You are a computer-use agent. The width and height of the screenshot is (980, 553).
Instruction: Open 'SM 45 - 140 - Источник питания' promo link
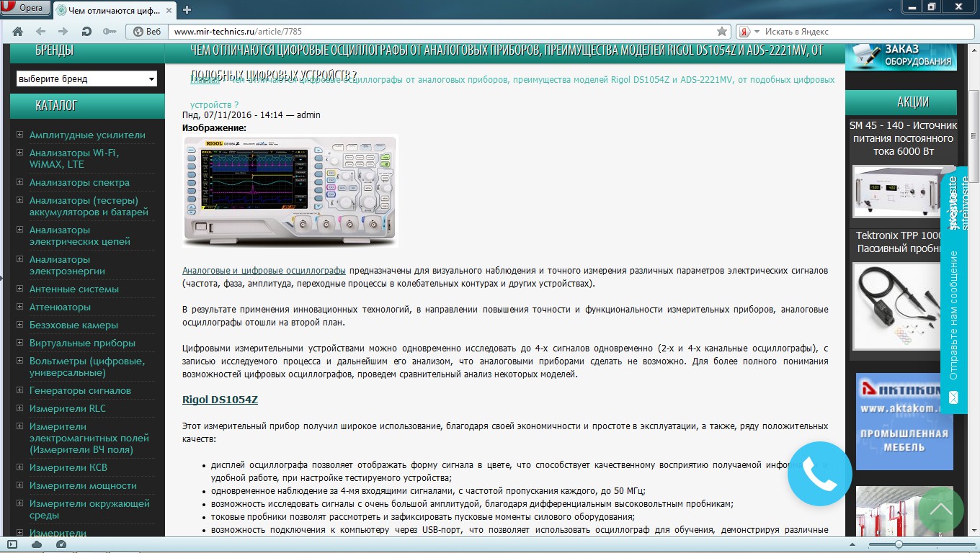(903, 138)
